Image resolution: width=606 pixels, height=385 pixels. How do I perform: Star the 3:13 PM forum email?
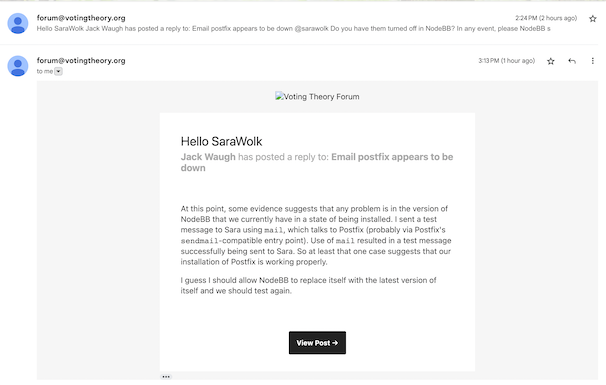pos(551,61)
